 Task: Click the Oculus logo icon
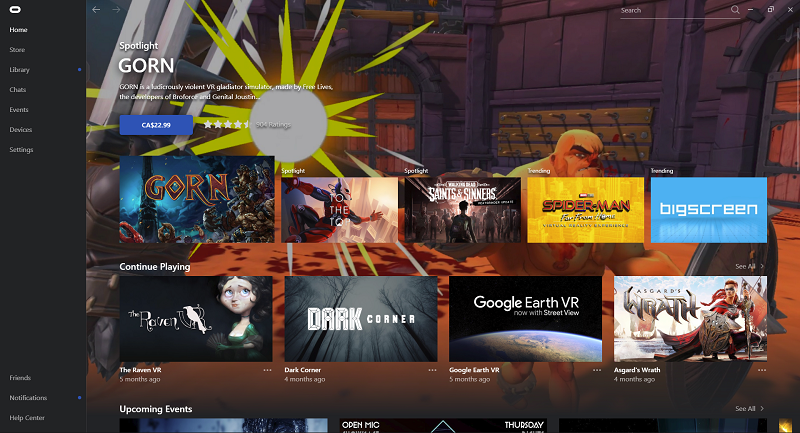[15, 9]
